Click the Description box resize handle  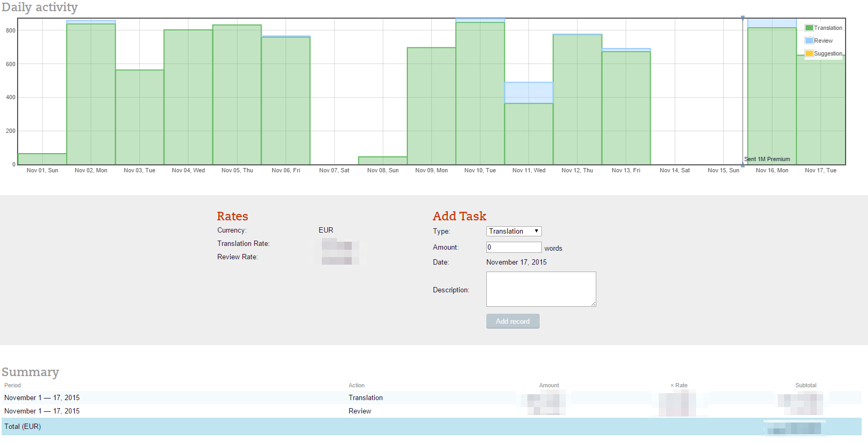tap(593, 304)
